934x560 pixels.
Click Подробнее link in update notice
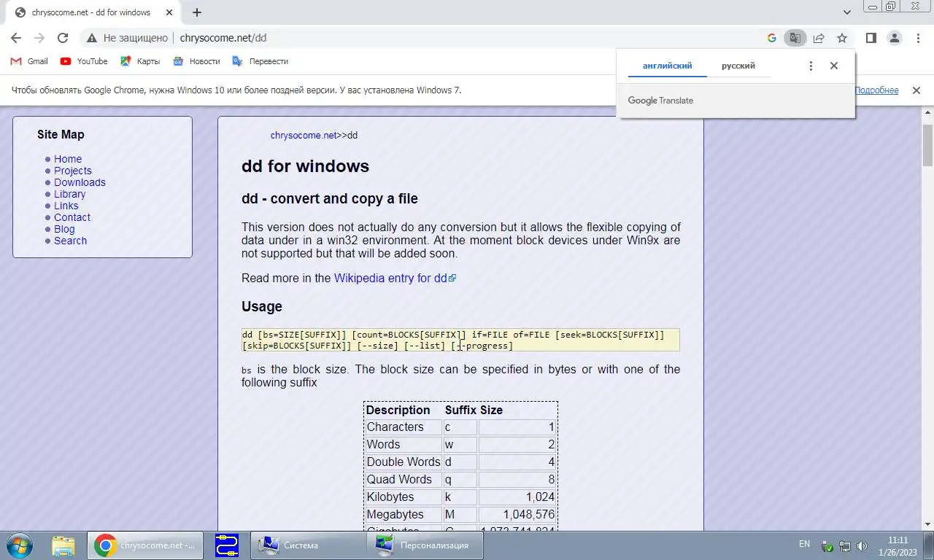coord(876,90)
